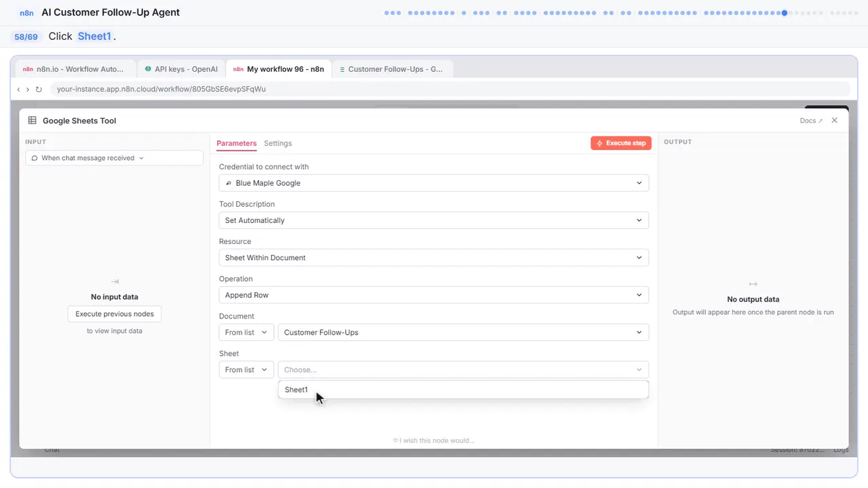Screen dimensions: 868x488
Task: Open the Customer Follow-Ups document dropdown
Action: (463, 332)
